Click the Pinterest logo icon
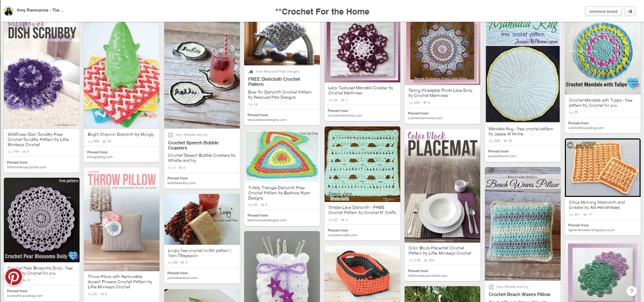The height and width of the screenshot is (302, 644). tap(14, 277)
